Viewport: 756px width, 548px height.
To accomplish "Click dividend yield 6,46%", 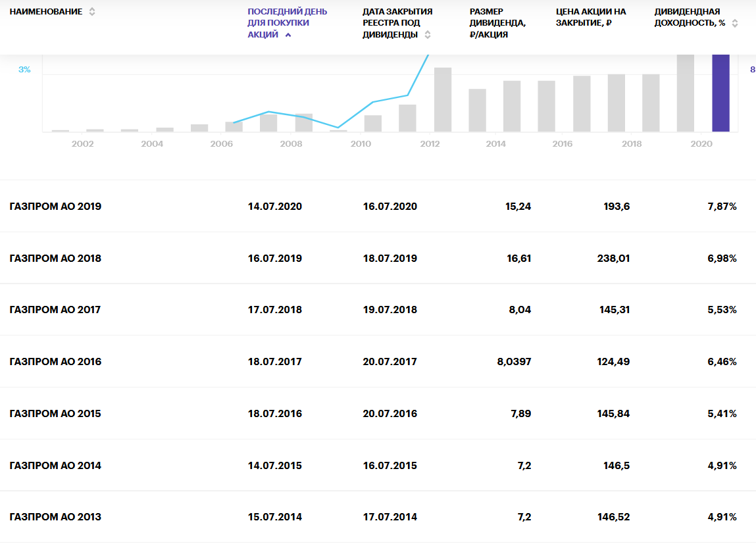I will tap(722, 361).
